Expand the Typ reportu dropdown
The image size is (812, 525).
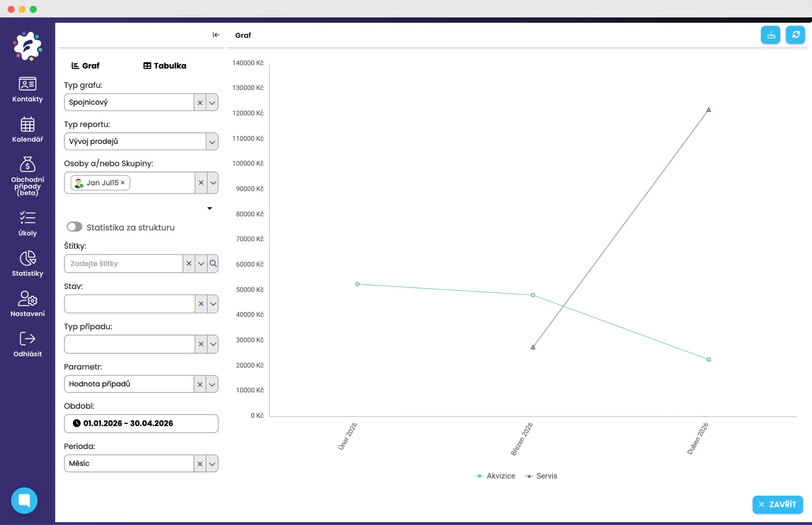tap(212, 142)
